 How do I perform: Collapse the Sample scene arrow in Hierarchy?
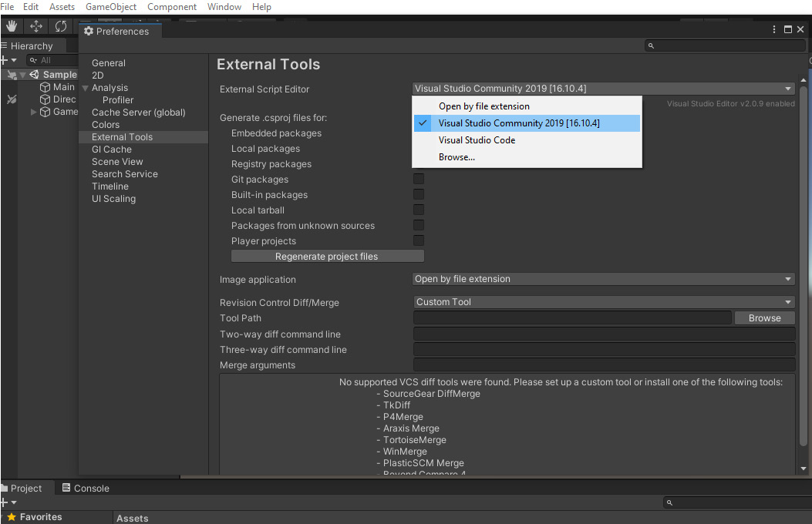click(22, 75)
